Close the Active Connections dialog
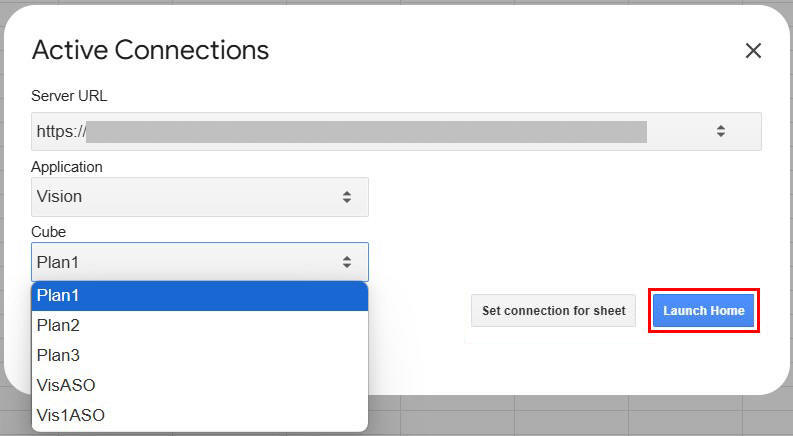 [753, 50]
